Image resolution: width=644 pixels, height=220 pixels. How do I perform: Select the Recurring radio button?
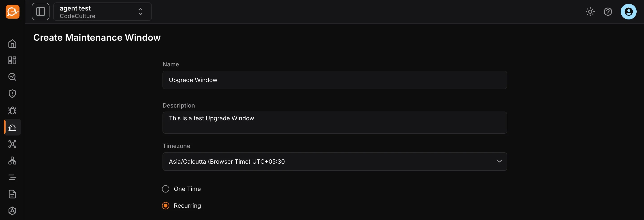click(165, 205)
